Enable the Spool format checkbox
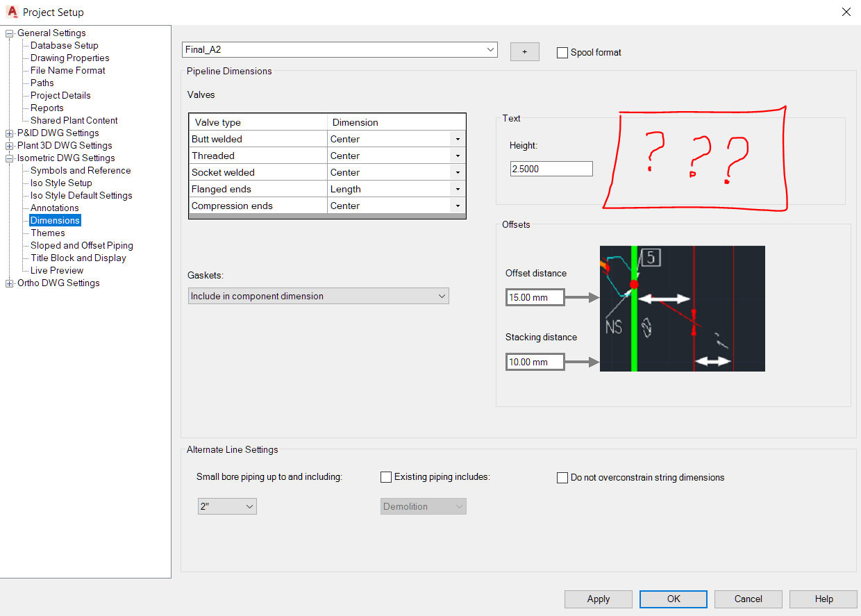861x616 pixels. pos(562,52)
